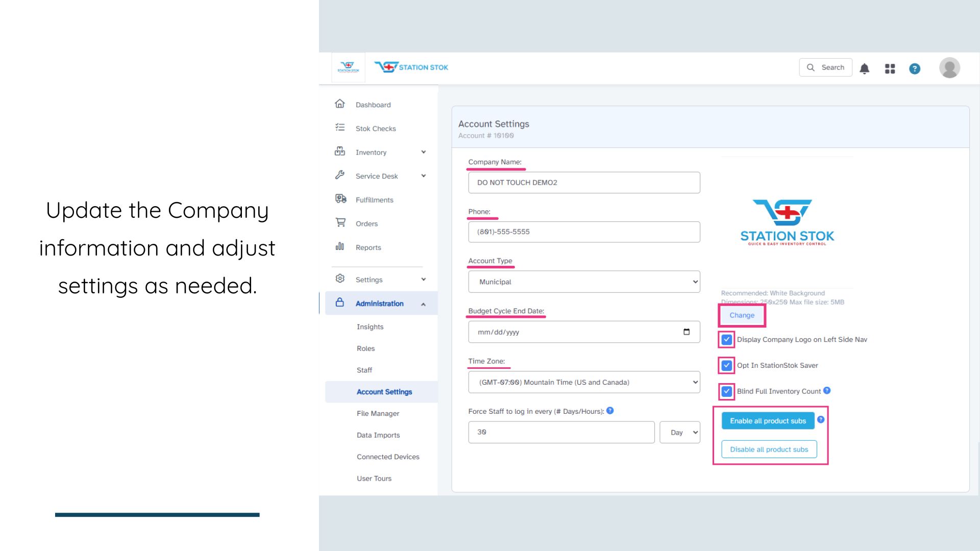Toggle Blind Full Inventory Count checkbox

tap(726, 391)
